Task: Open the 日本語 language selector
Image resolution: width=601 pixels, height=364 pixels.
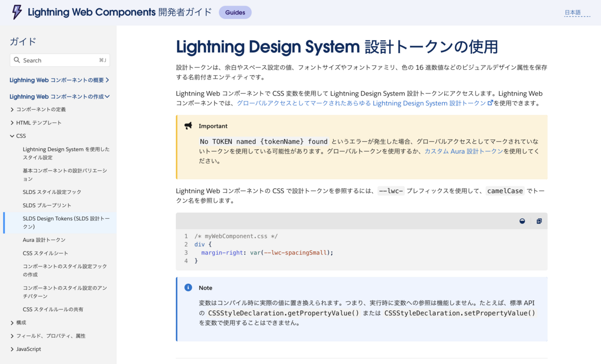Action: coord(577,13)
